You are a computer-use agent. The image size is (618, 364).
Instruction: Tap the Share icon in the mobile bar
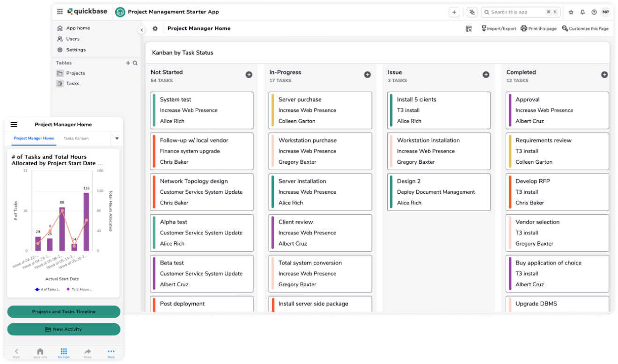pyautogui.click(x=87, y=352)
